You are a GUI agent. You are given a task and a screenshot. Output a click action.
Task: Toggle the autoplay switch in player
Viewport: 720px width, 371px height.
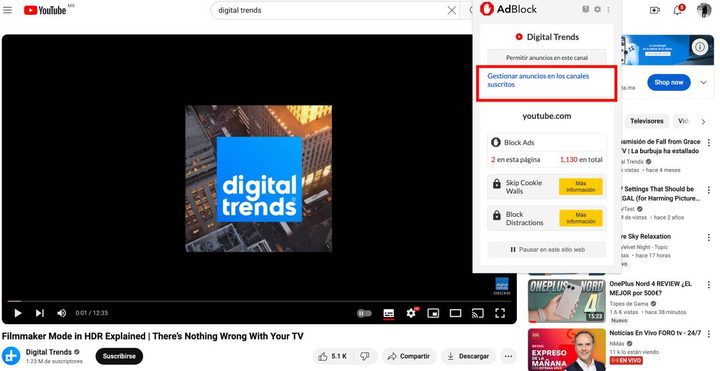[x=365, y=313]
